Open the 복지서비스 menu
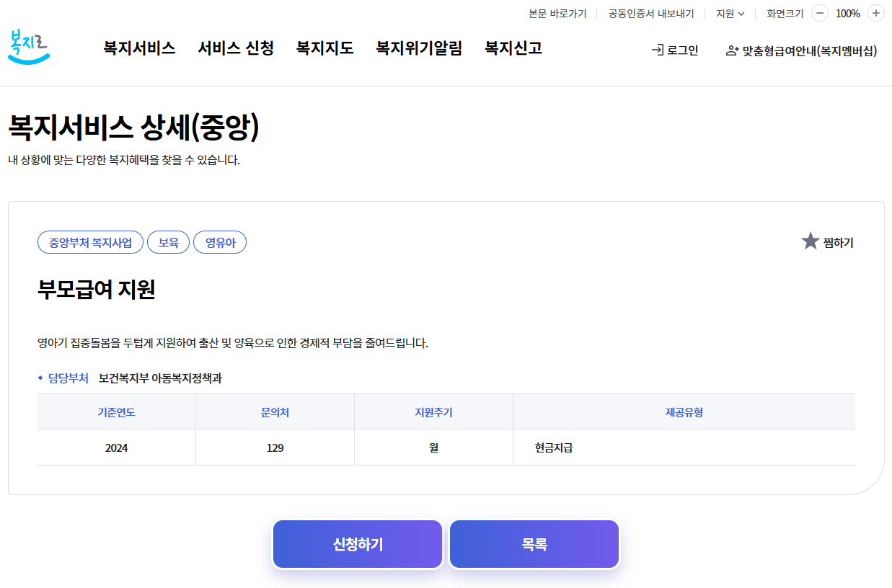This screenshot has height=588, width=892. (x=139, y=48)
